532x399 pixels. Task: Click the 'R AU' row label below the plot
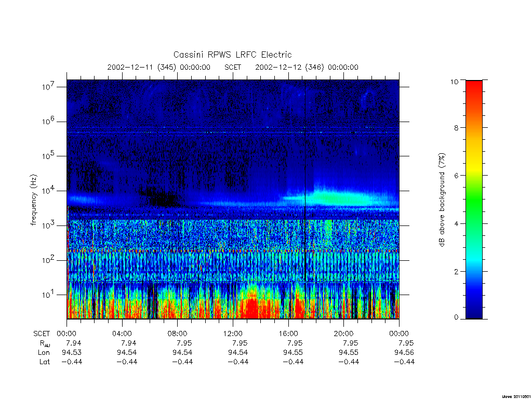pyautogui.click(x=45, y=343)
